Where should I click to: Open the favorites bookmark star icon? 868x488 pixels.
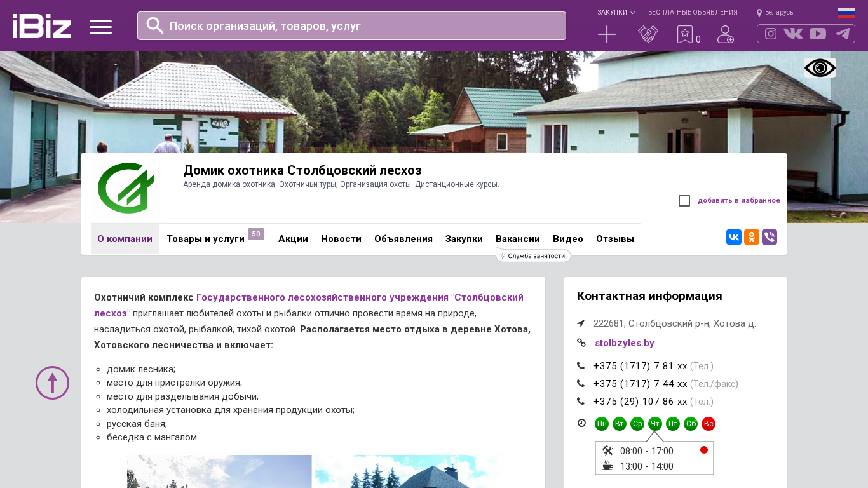[684, 34]
